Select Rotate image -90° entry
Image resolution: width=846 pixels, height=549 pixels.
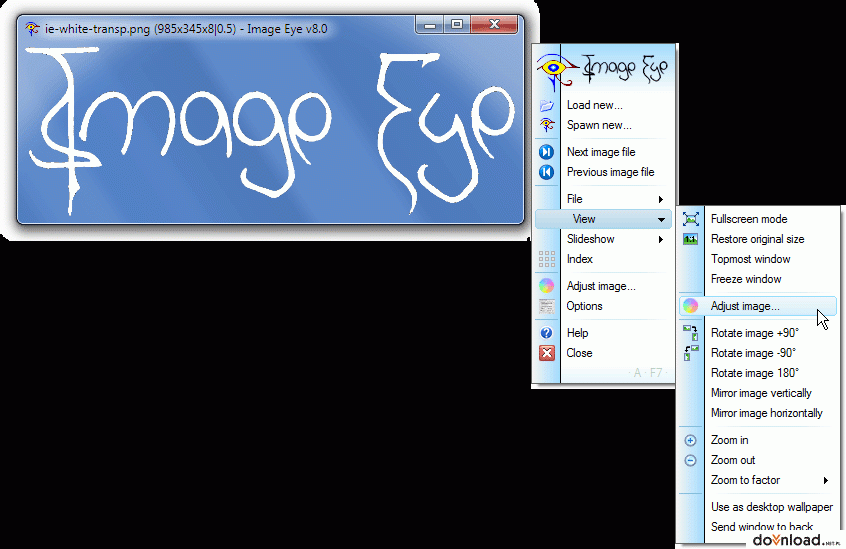click(x=758, y=353)
